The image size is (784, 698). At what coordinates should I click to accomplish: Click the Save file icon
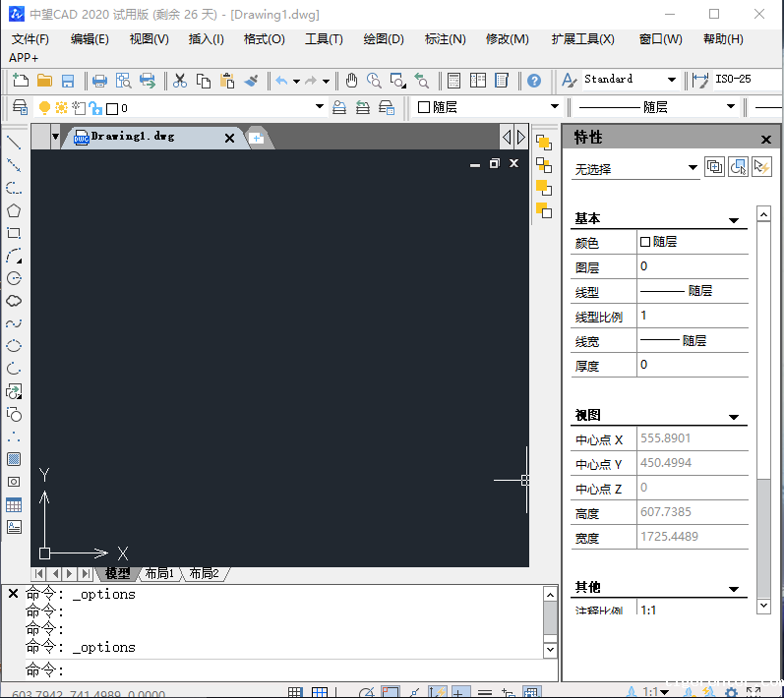pyautogui.click(x=68, y=81)
